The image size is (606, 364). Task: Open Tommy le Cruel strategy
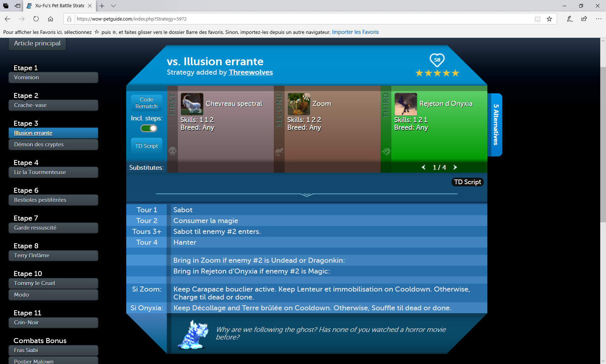tap(53, 283)
